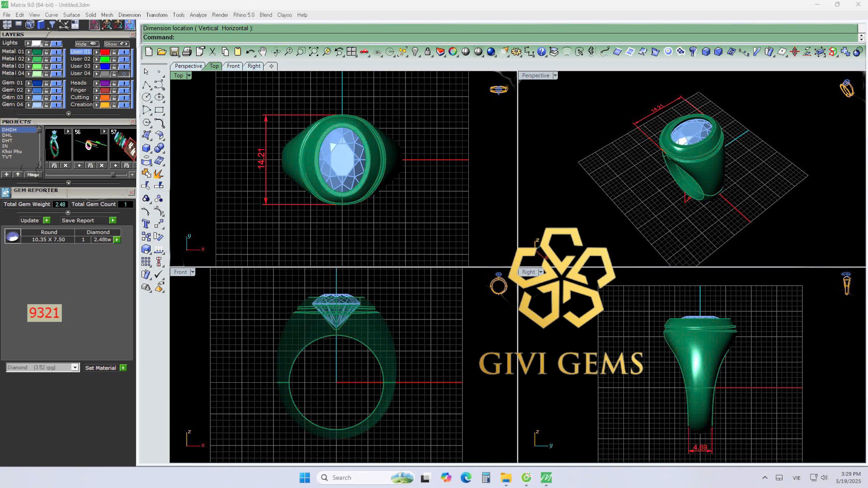The width and height of the screenshot is (868, 488).
Task: Toggle visibility switch of Gem 01 layer
Action: [x=57, y=83]
